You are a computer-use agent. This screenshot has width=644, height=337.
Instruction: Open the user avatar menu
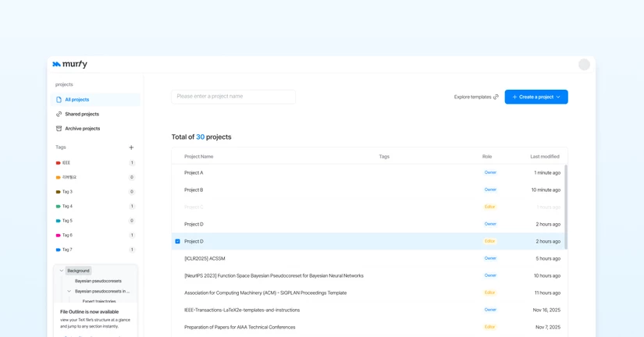584,65
